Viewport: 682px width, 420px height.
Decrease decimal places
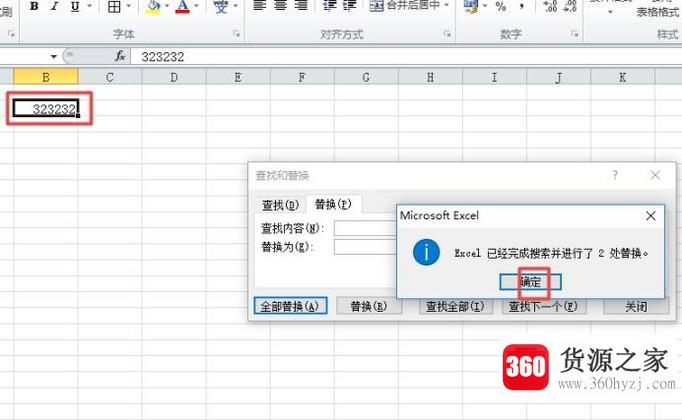(570, 6)
